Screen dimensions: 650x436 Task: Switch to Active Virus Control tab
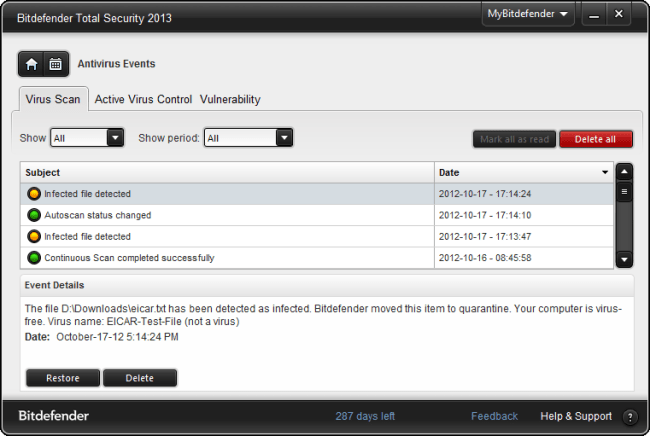[143, 99]
